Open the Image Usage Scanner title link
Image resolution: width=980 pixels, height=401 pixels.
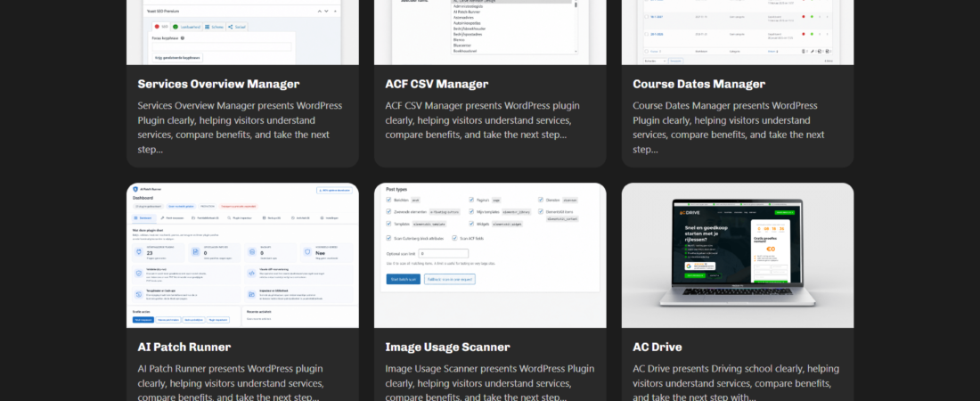point(447,347)
